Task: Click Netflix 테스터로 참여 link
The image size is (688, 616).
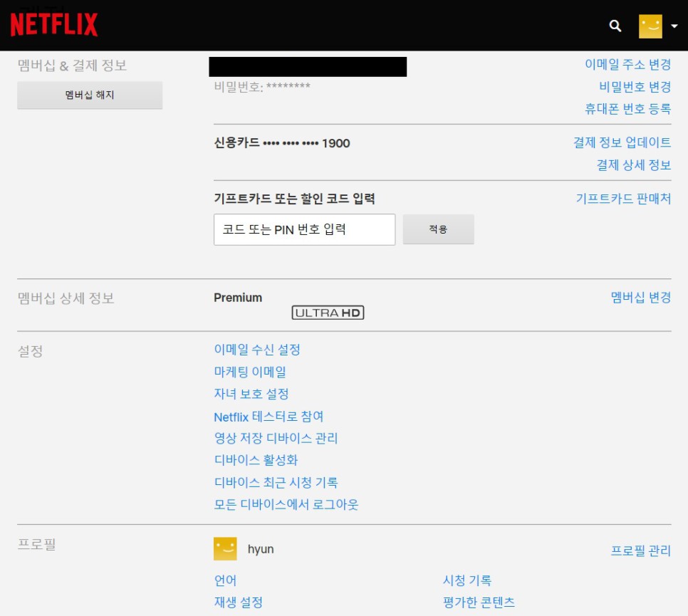Action: [x=269, y=417]
